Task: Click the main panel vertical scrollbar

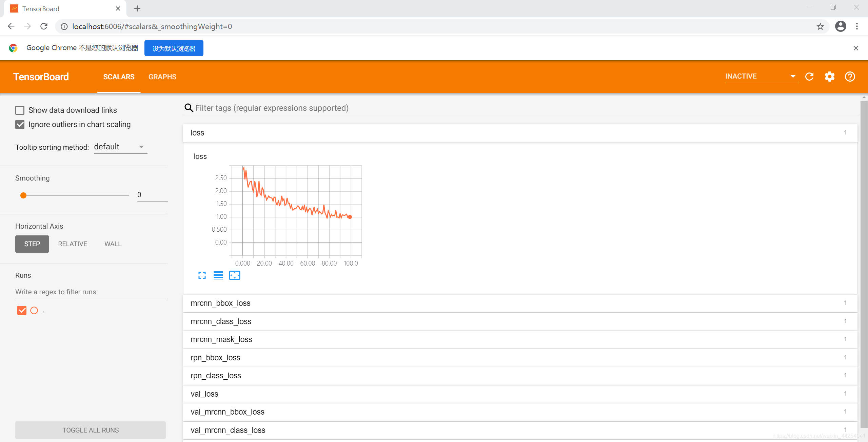Action: [864, 264]
